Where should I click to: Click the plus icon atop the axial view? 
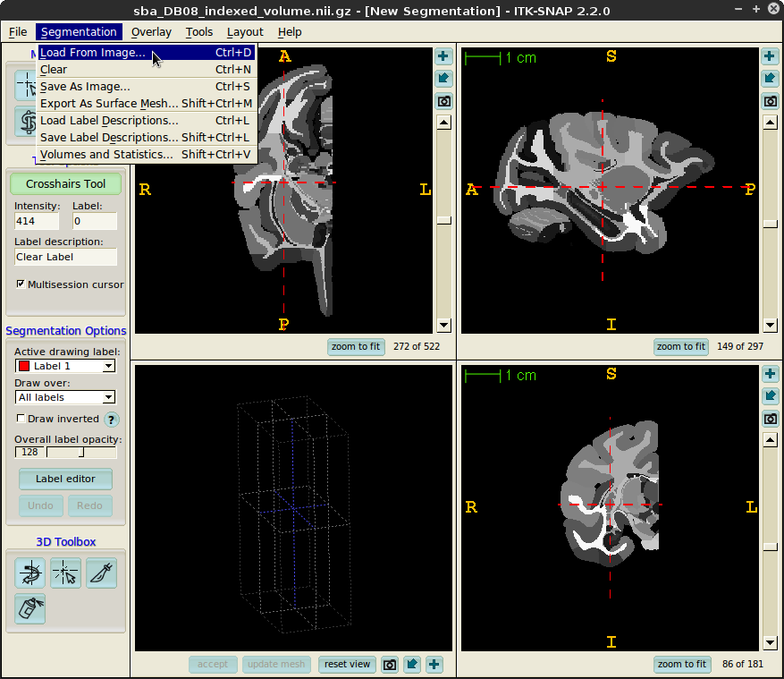point(443,56)
